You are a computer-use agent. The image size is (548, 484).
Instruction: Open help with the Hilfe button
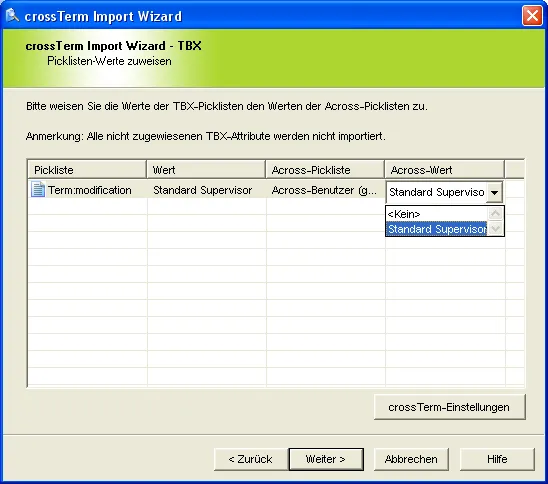pyautogui.click(x=497, y=459)
